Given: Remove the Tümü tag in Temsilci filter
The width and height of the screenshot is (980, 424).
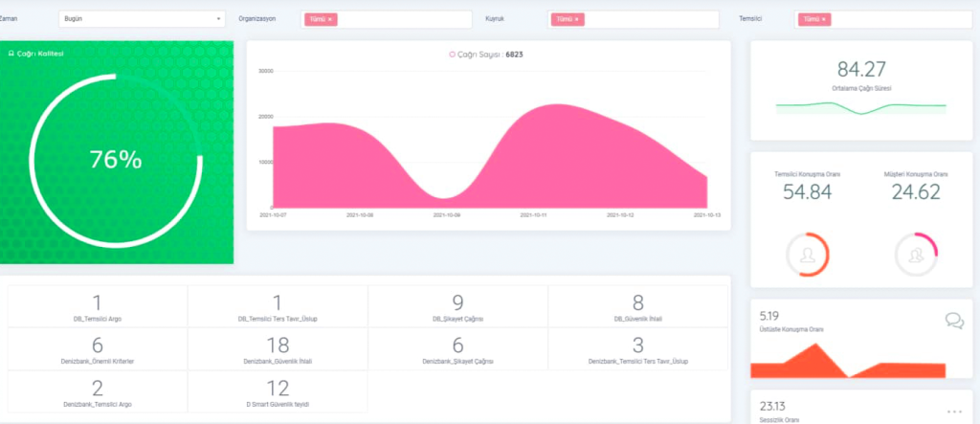Looking at the screenshot, I should [x=823, y=19].
